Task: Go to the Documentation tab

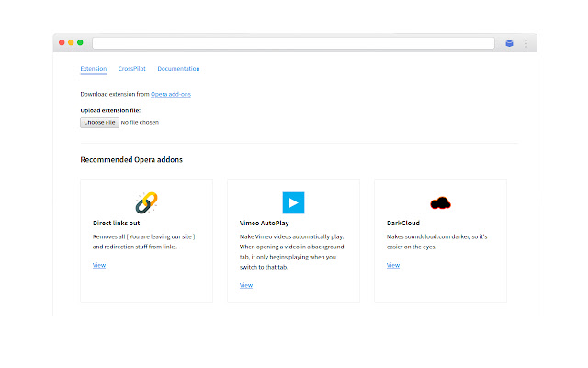Action: pos(178,69)
